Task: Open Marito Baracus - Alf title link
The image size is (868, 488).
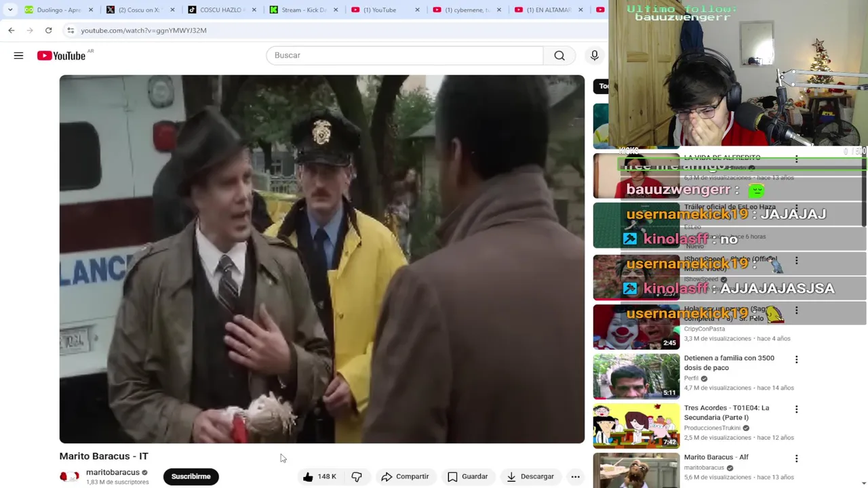Action: click(716, 457)
